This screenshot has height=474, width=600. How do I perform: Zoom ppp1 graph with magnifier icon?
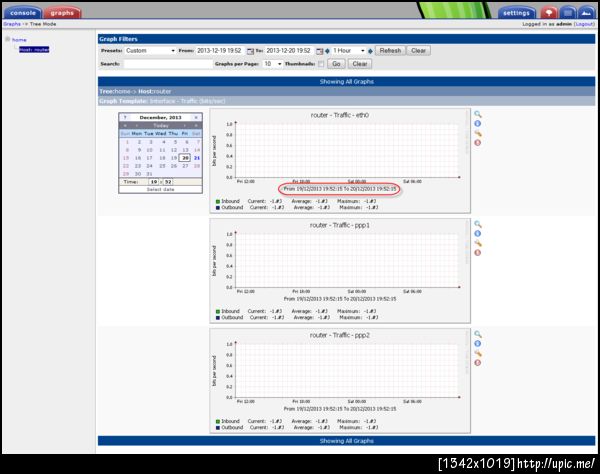pyautogui.click(x=478, y=224)
